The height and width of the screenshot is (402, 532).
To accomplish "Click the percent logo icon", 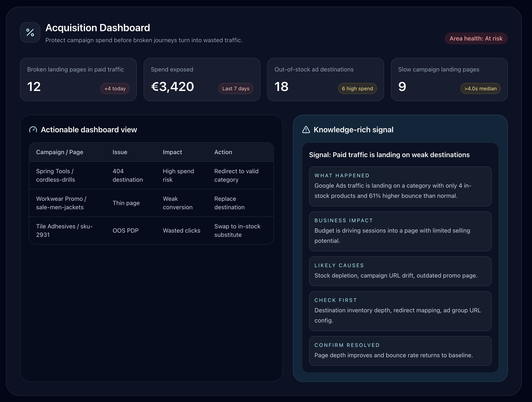I will tap(30, 32).
